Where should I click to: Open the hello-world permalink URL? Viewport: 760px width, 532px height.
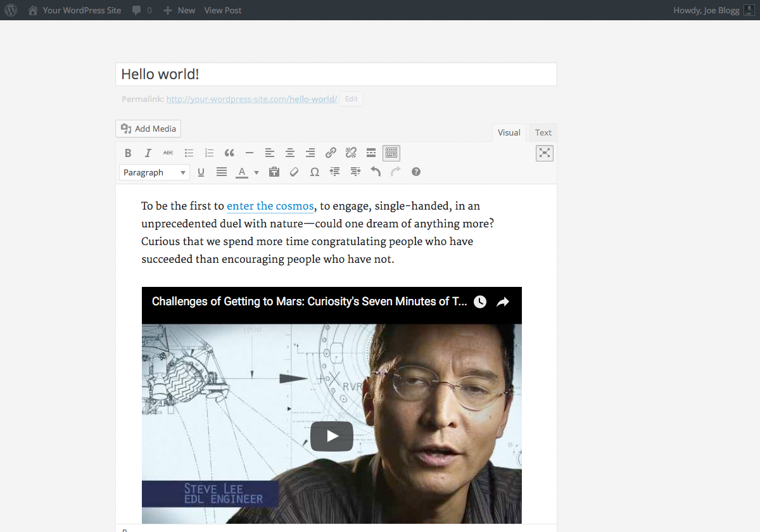tap(251, 99)
